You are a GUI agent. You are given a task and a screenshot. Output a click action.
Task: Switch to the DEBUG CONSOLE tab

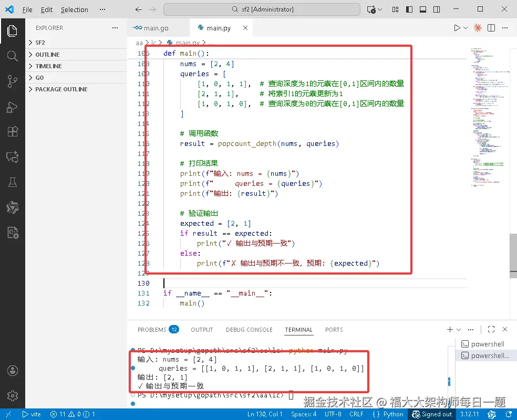(x=249, y=329)
